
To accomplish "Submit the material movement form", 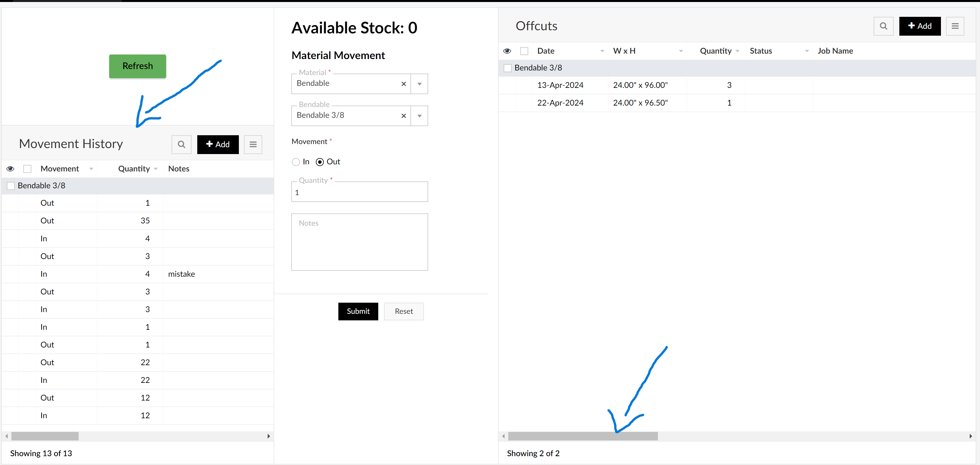I will (358, 311).
